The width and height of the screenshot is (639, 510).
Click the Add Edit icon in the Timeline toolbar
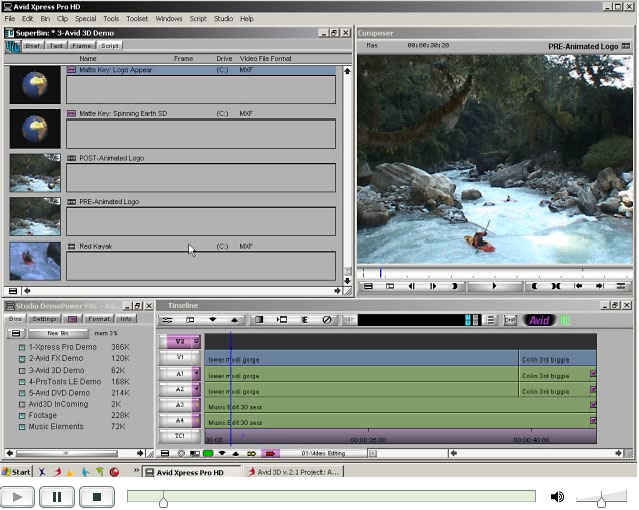point(304,320)
